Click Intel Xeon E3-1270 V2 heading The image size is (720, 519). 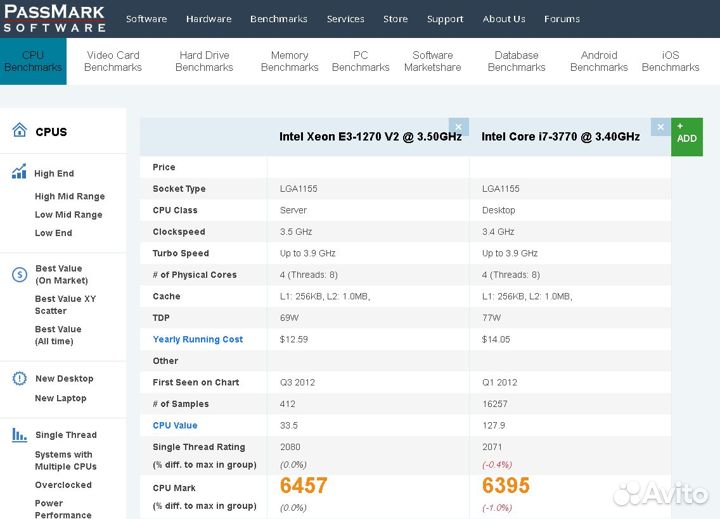pyautogui.click(x=370, y=137)
